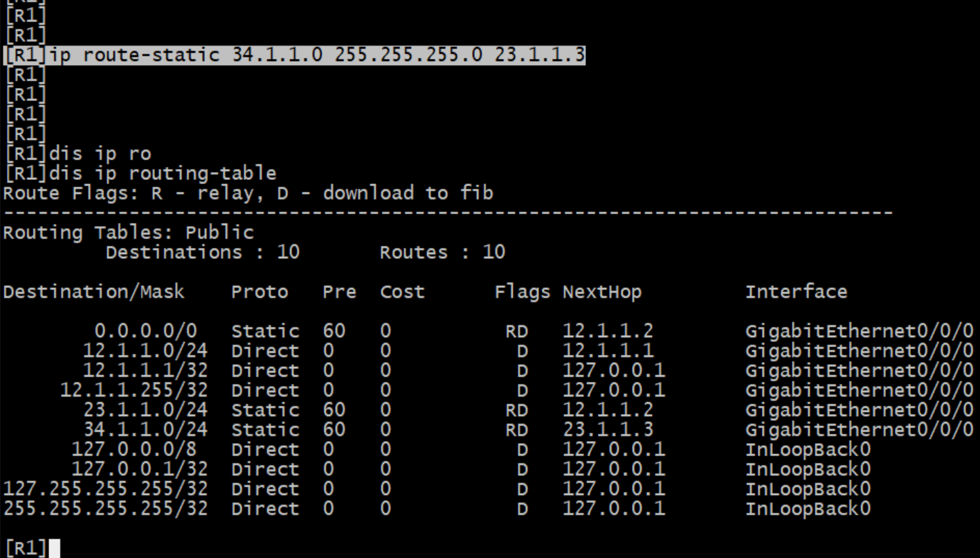This screenshot has height=558, width=980.
Task: Click InLoopBack0 interface of 127.0.0.0/8 row
Action: pos(808,449)
